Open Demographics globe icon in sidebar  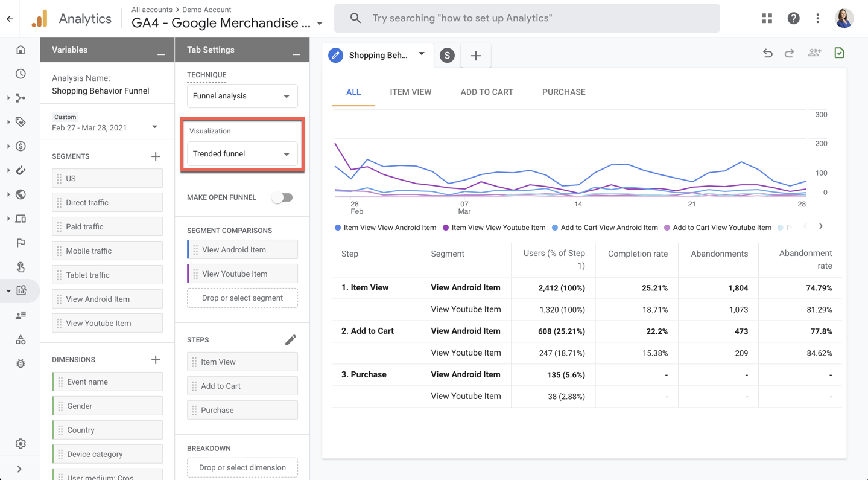[21, 194]
